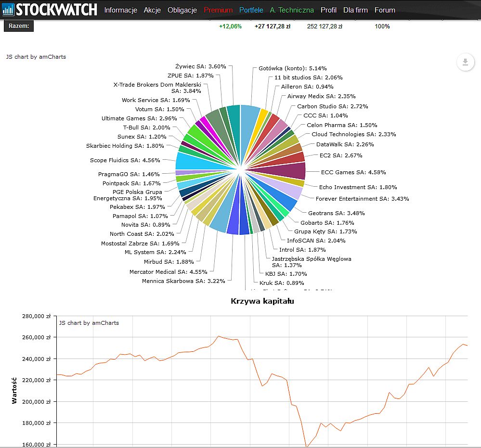Open the Informacje menu
This screenshot has height=448, width=481.
coord(120,10)
